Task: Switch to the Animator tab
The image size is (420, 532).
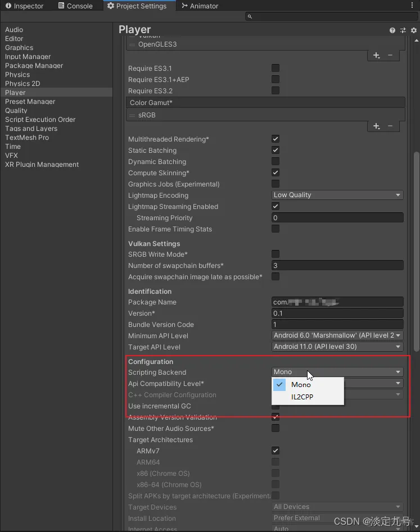Action: tap(200, 6)
